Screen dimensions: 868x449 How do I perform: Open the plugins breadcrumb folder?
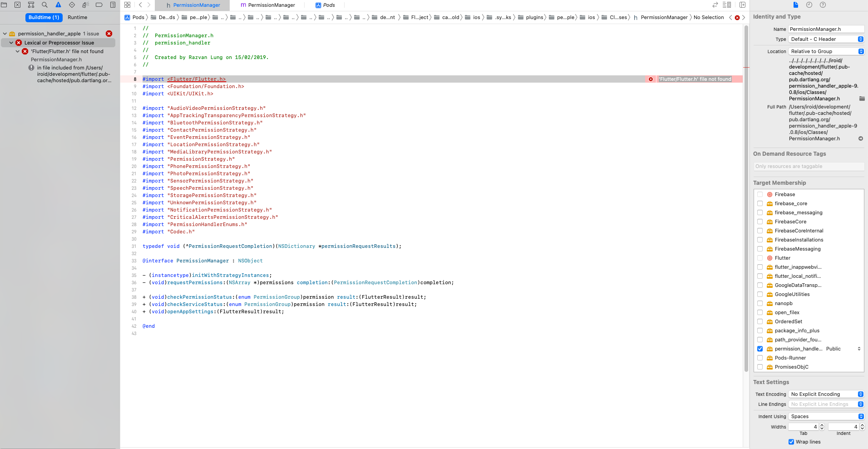point(531,17)
